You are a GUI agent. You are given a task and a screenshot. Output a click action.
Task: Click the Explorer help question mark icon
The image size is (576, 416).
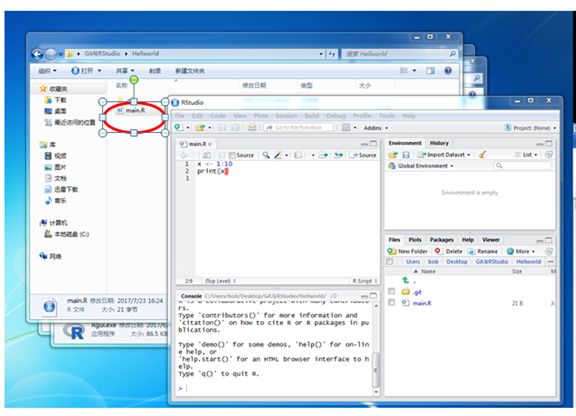448,71
